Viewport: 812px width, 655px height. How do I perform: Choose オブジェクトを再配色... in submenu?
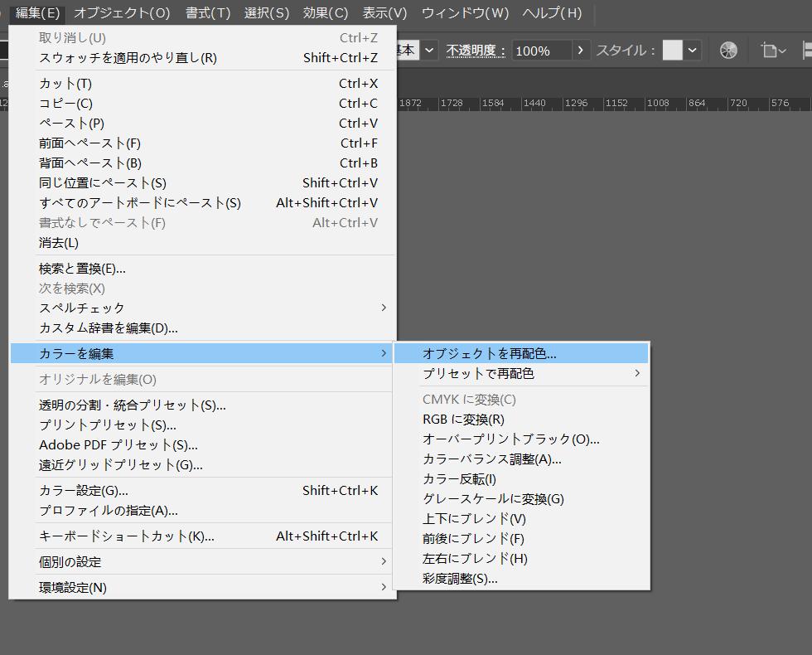tap(521, 353)
